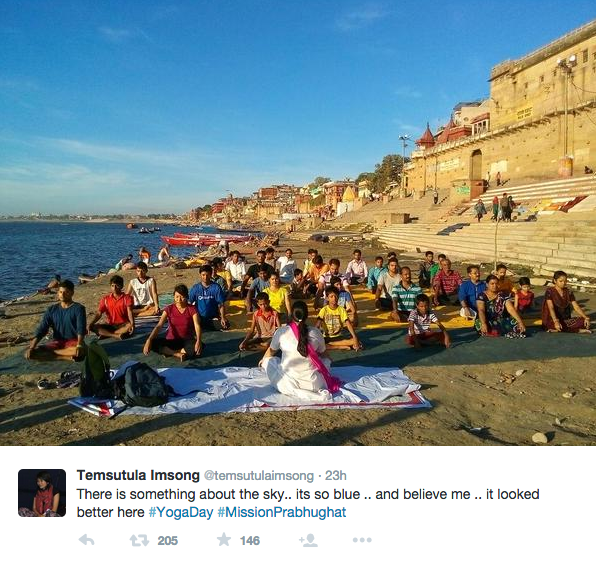Click the reply arrow icon

[86, 540]
